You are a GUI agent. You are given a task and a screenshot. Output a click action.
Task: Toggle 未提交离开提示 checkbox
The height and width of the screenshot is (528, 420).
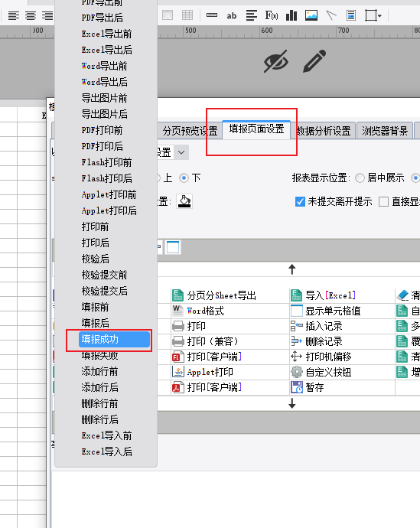click(300, 202)
